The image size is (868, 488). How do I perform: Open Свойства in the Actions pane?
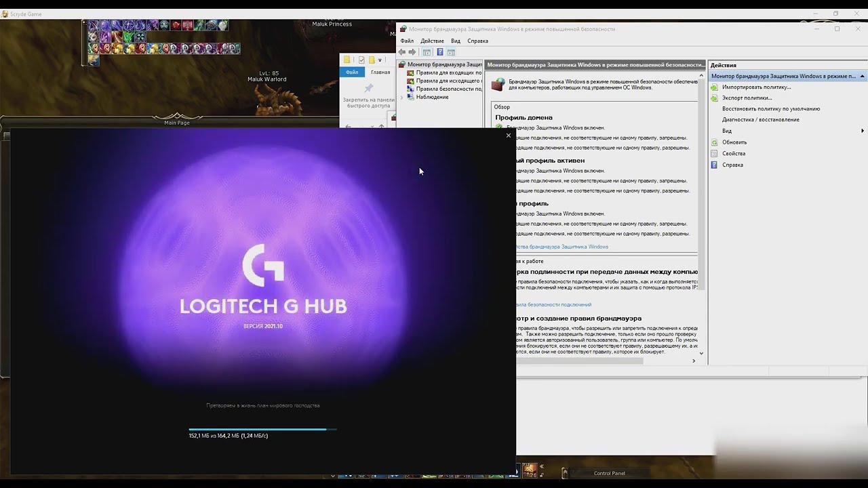[x=734, y=153]
